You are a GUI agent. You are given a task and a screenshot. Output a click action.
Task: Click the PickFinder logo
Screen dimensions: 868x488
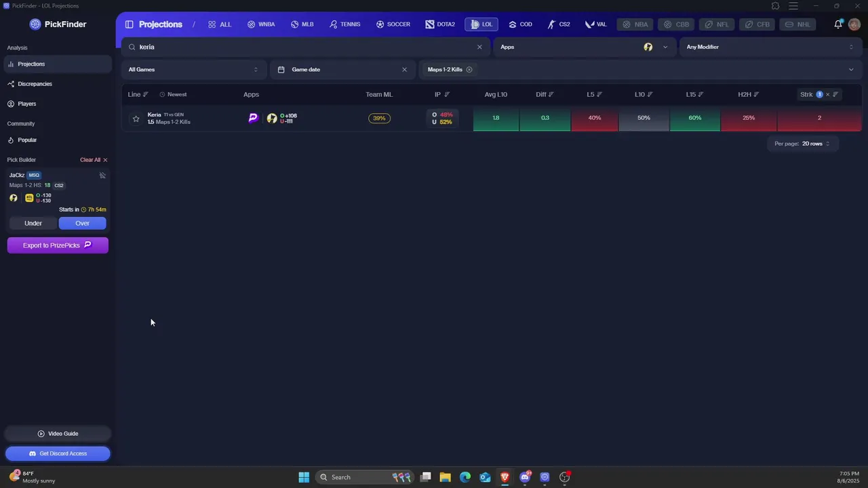click(x=58, y=24)
